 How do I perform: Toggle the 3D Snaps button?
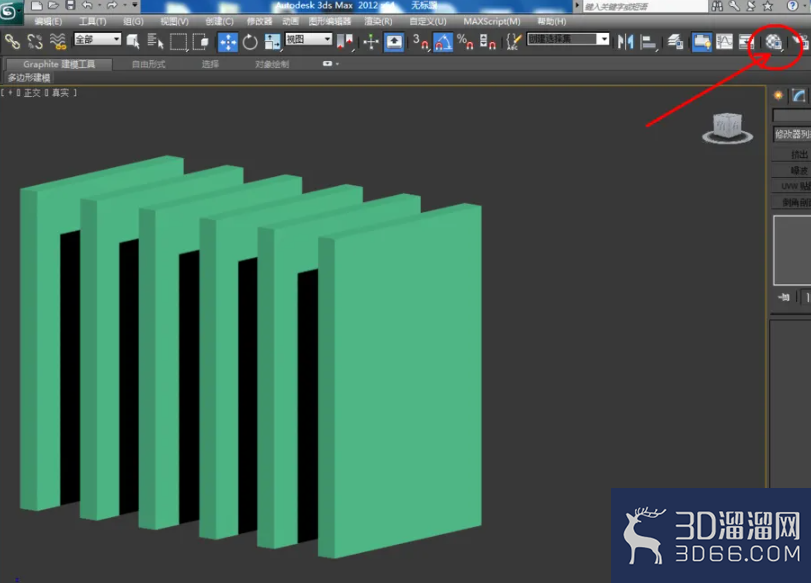(x=420, y=41)
